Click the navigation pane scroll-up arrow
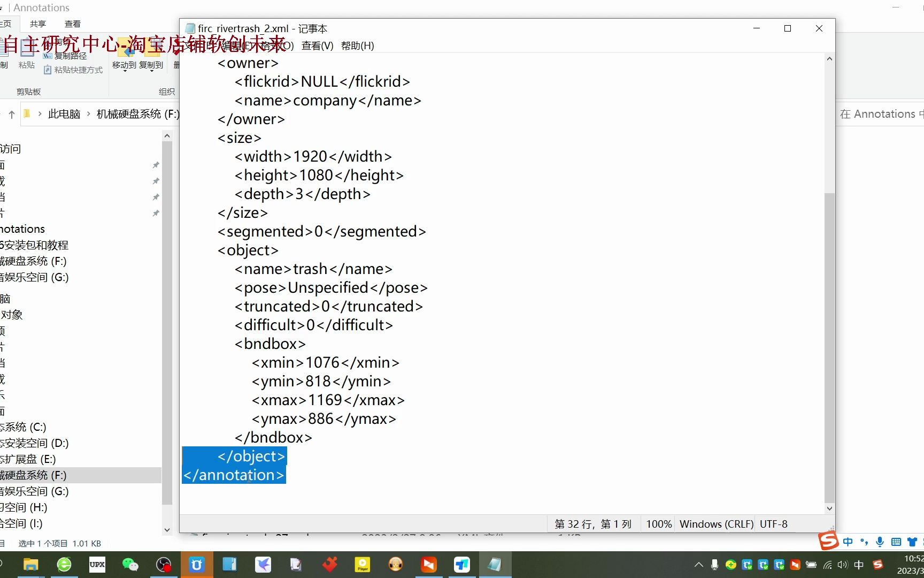Image resolution: width=924 pixels, height=578 pixels. coord(167,136)
